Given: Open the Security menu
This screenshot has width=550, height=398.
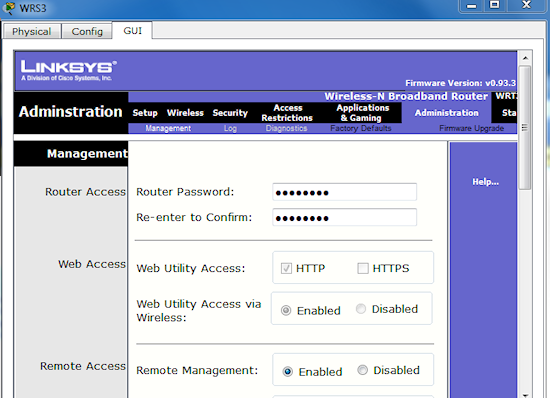Looking at the screenshot, I should [x=230, y=113].
